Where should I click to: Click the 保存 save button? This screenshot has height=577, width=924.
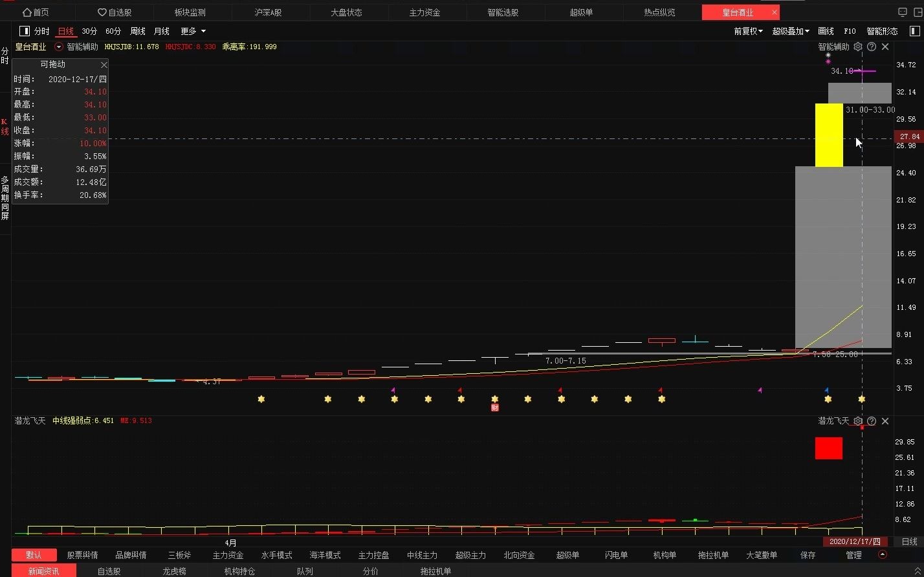pos(808,555)
